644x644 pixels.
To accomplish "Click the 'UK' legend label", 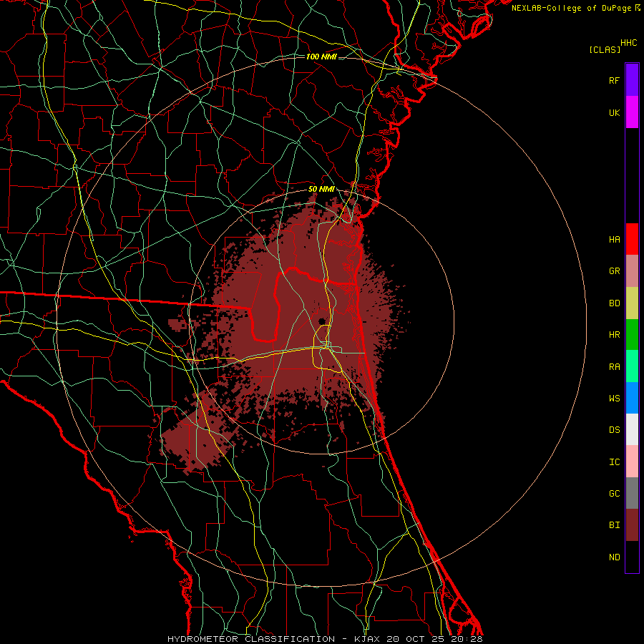I will pos(614,112).
